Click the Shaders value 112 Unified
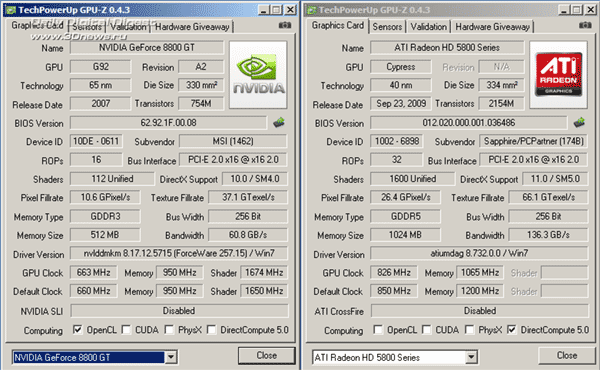The image size is (600, 370). pyautogui.click(x=112, y=179)
